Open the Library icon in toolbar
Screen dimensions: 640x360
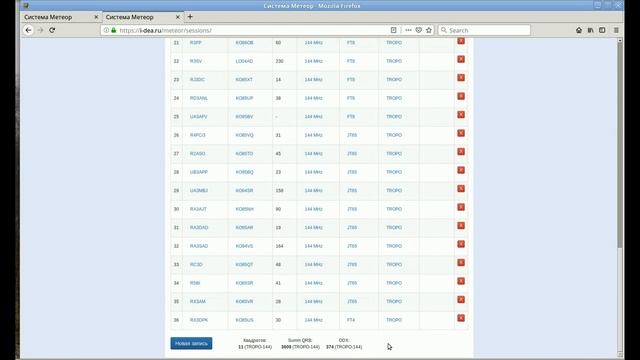tap(590, 30)
